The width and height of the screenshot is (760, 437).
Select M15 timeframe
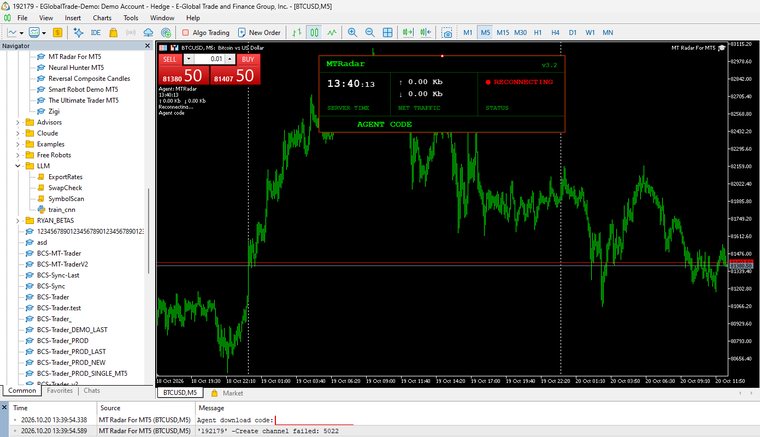503,32
